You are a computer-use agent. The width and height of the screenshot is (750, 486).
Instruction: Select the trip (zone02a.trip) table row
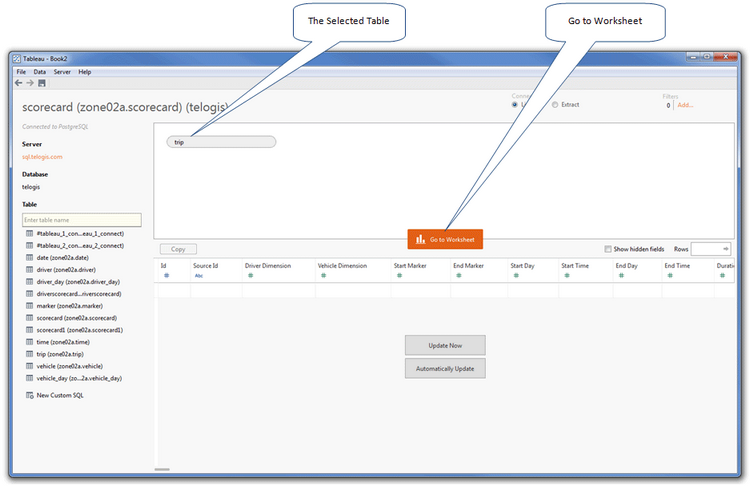point(60,354)
